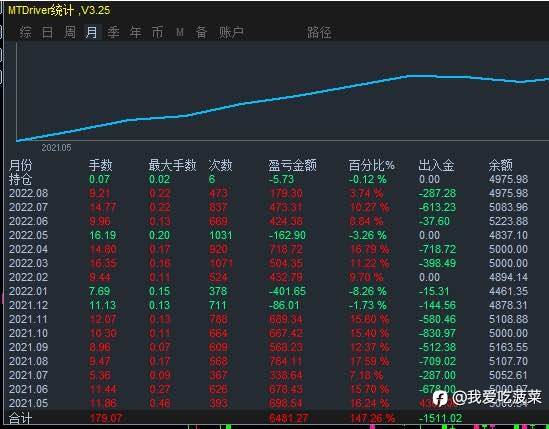Open the 年 yearly tab
549x429 pixels.
coord(135,33)
